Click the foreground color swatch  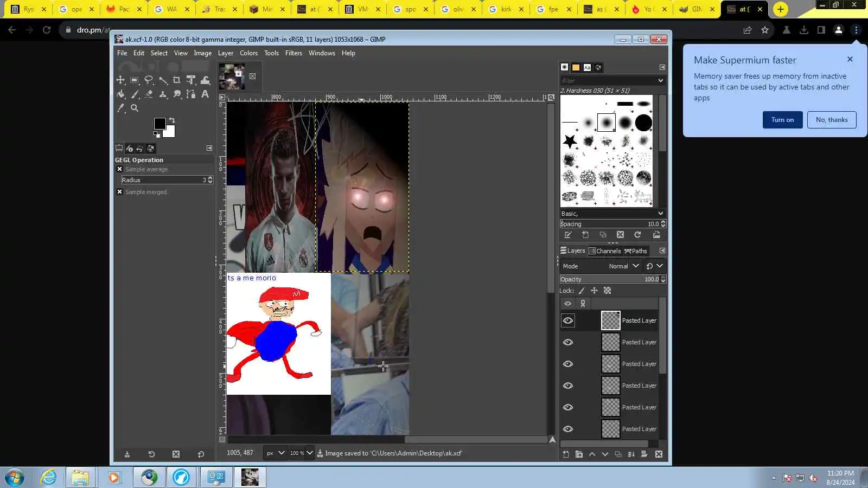pyautogui.click(x=159, y=124)
